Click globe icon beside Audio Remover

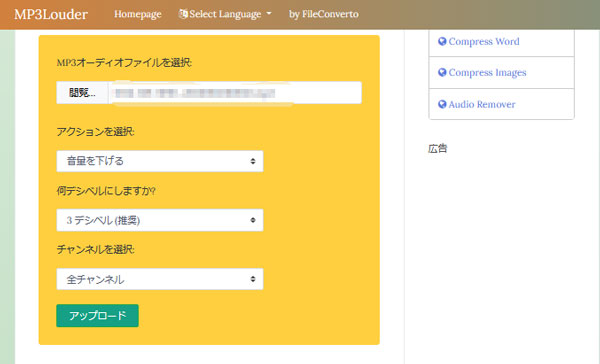coord(442,104)
